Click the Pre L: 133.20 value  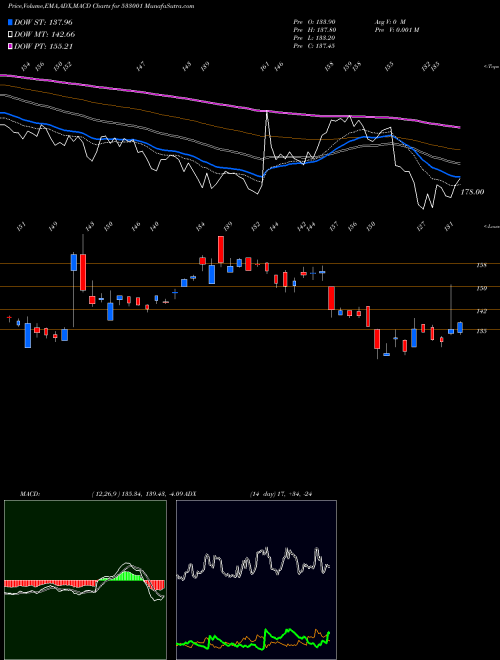click(314, 38)
